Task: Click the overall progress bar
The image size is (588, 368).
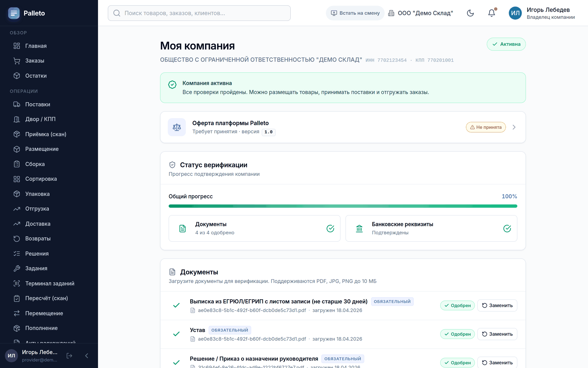Action: (x=343, y=206)
